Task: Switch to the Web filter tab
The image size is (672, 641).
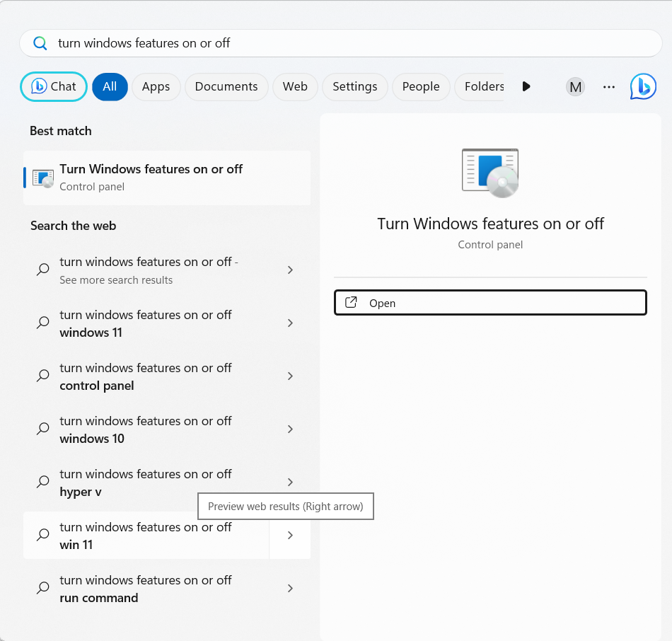Action: pos(295,86)
